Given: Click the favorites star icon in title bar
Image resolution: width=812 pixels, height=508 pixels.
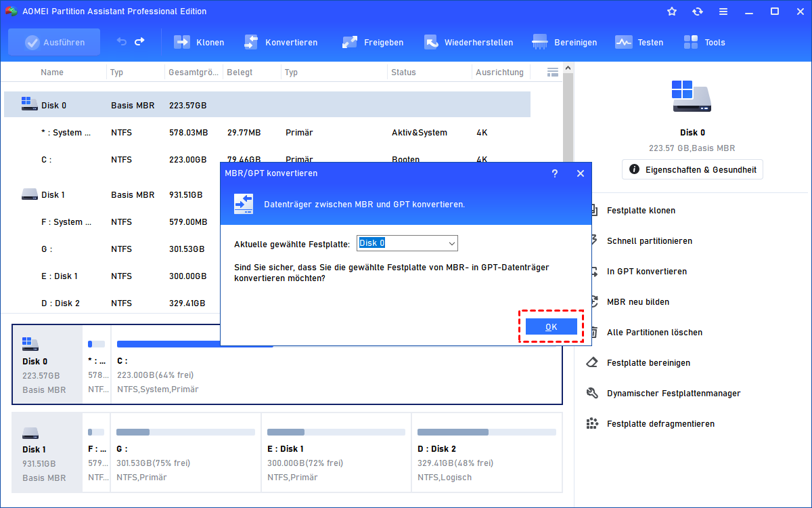Looking at the screenshot, I should (x=672, y=12).
